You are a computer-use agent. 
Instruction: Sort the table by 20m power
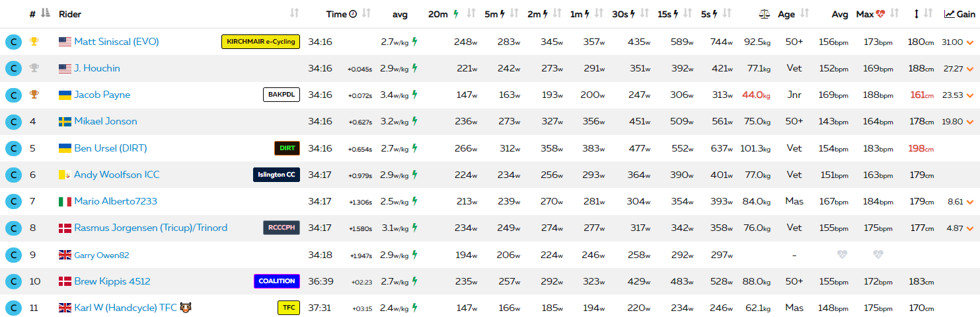[x=471, y=14]
